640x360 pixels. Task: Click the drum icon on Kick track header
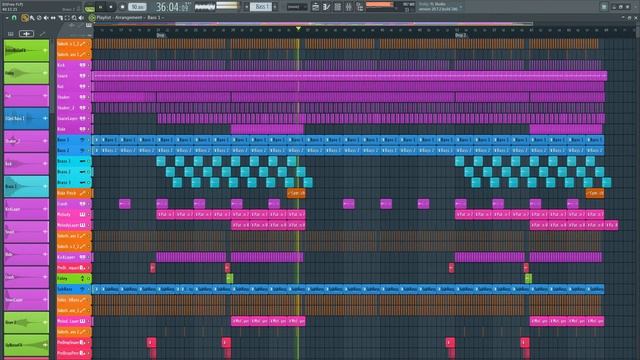click(x=82, y=65)
